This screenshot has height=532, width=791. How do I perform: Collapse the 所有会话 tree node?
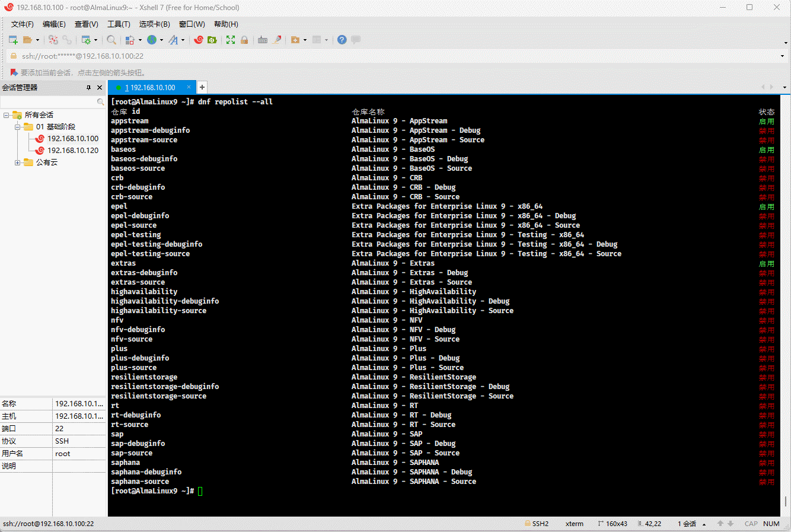click(x=6, y=115)
